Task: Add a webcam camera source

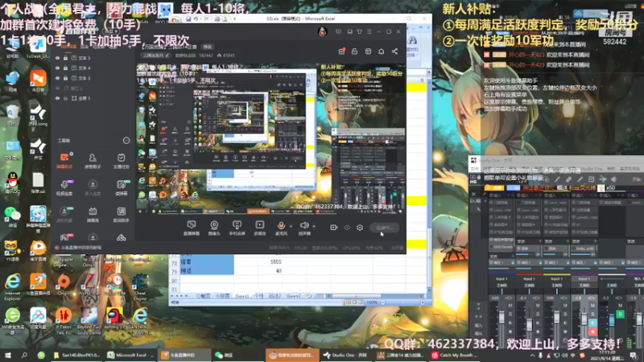Action: [214, 228]
